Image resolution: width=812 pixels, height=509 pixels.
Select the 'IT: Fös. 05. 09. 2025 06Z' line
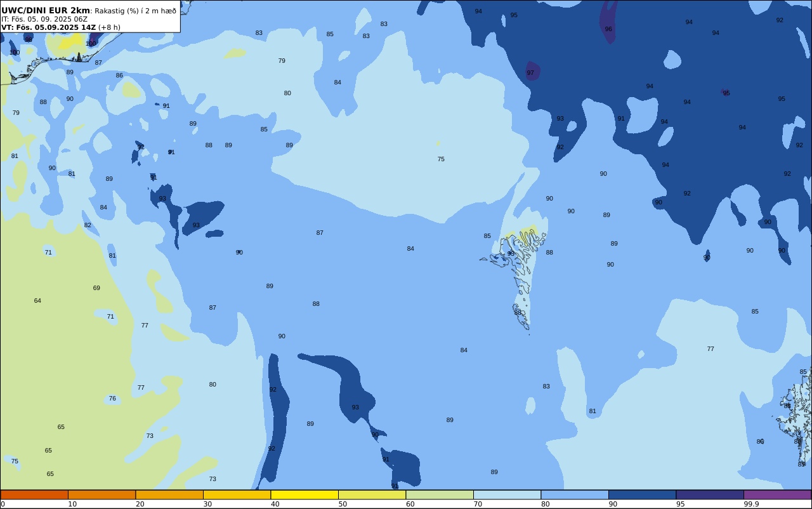(x=44, y=19)
